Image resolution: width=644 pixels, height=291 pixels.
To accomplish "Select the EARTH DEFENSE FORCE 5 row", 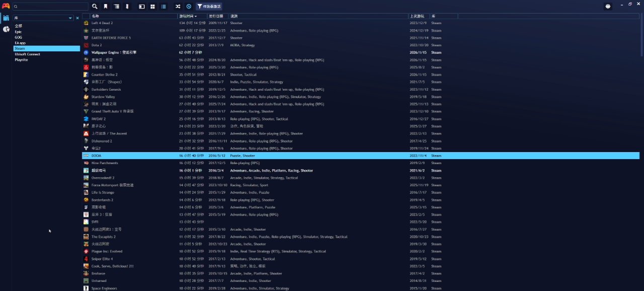I will 361,38.
